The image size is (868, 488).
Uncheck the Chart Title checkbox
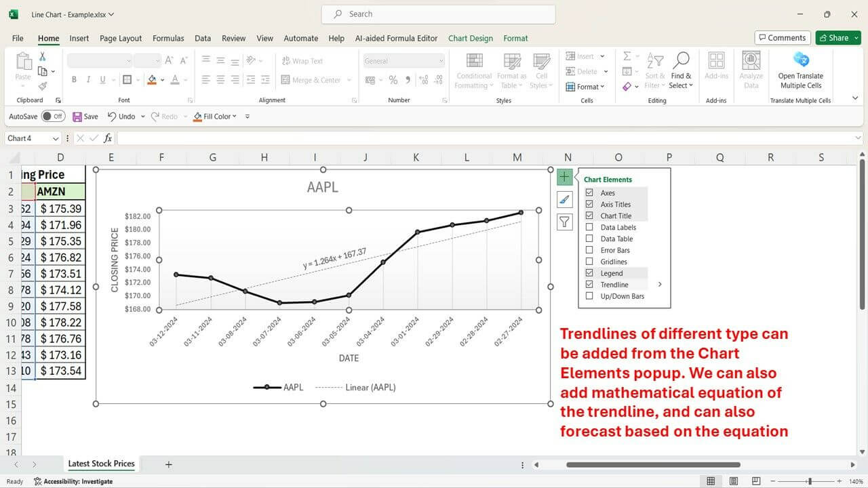589,216
